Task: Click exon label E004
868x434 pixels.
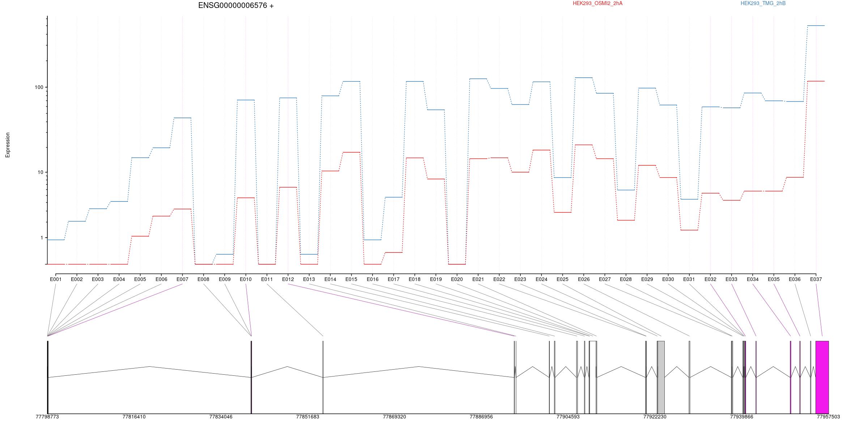Action: pos(119,279)
